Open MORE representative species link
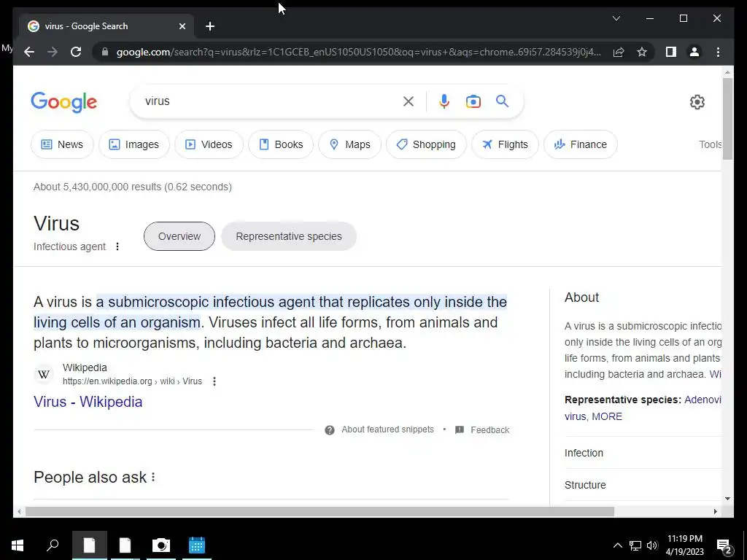This screenshot has width=747, height=560. point(607,416)
